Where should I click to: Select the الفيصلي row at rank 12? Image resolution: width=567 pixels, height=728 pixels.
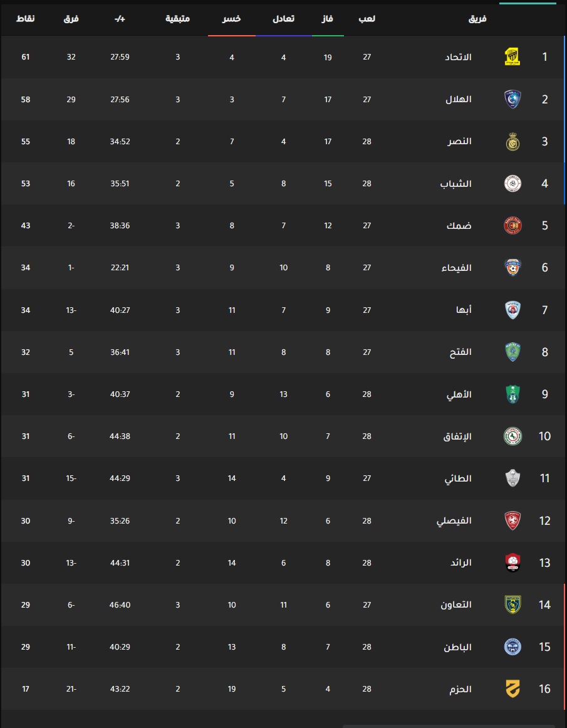click(x=283, y=520)
